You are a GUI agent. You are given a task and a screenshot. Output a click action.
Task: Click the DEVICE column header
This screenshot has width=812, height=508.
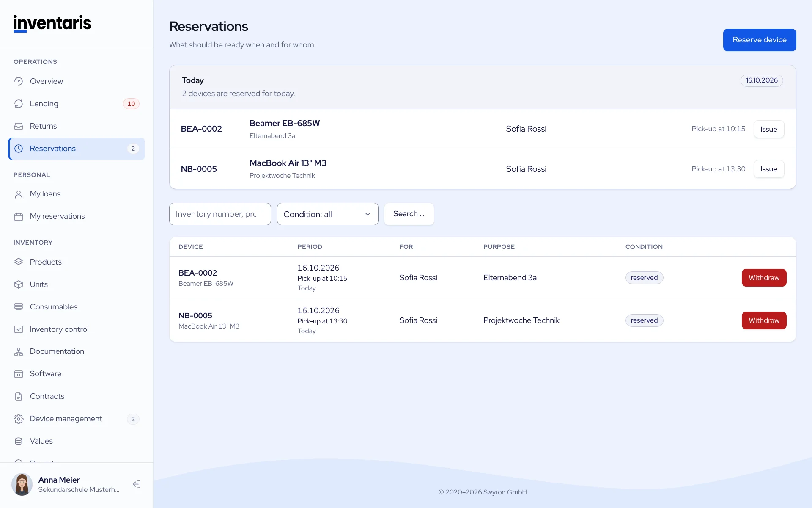pyautogui.click(x=191, y=247)
